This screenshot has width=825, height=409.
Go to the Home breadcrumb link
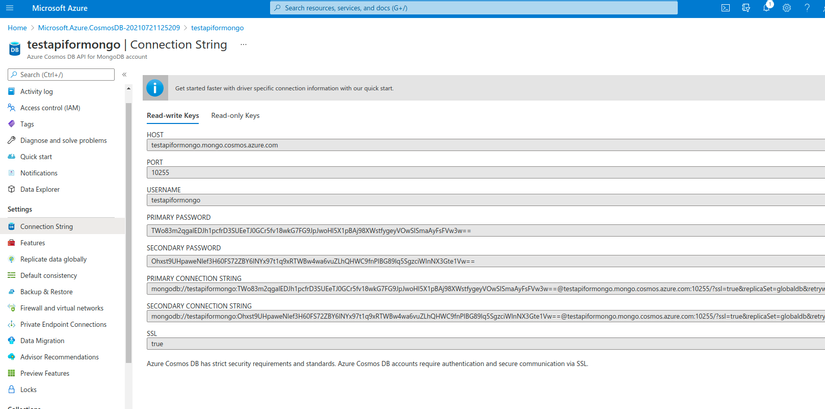17,28
